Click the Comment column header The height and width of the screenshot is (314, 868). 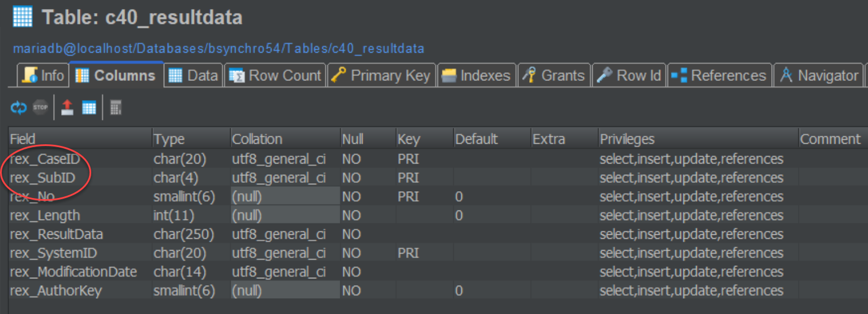[833, 139]
